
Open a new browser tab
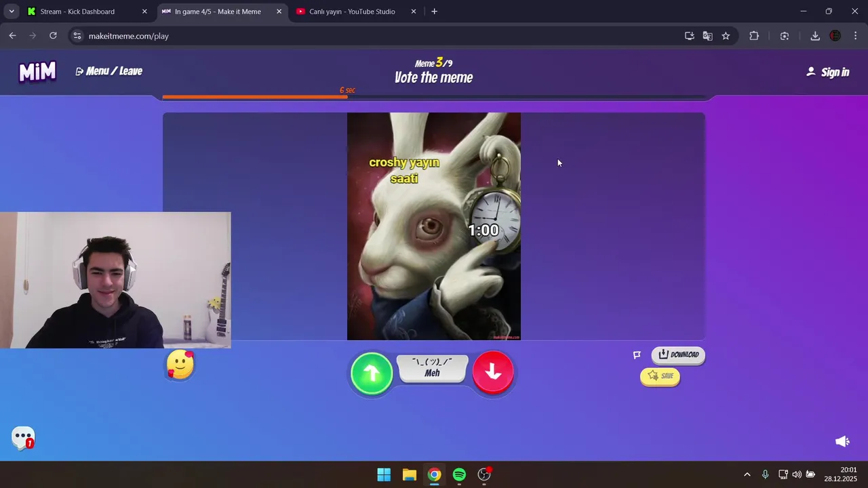[434, 12]
